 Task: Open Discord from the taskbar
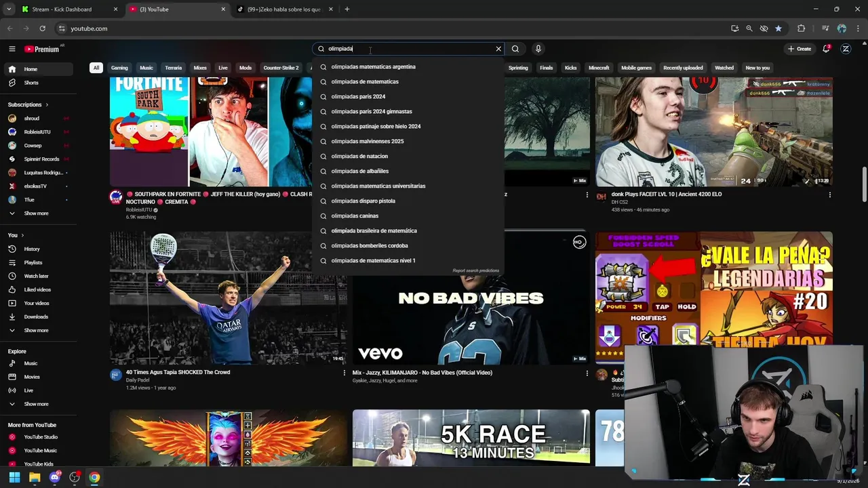55,478
